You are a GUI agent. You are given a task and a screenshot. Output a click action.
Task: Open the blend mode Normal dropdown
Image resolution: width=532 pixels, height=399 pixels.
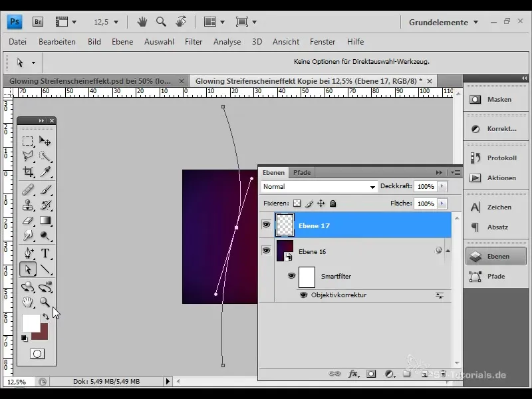pyautogui.click(x=319, y=187)
